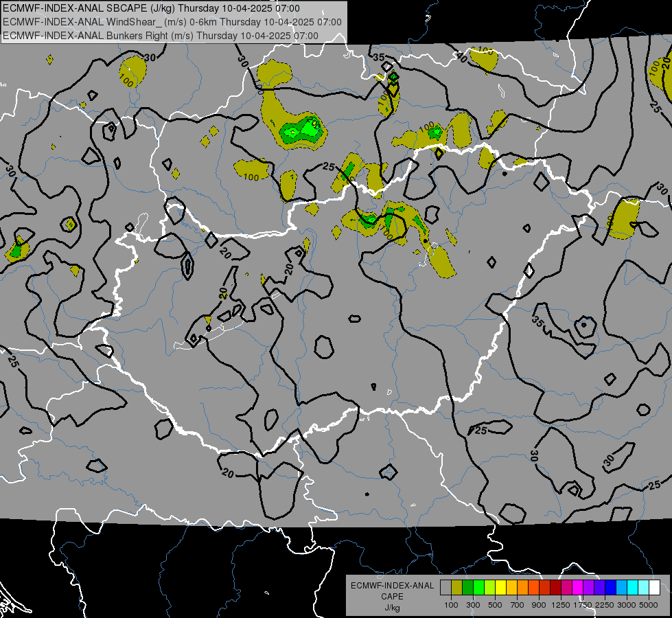Viewport: 672px width, 618px height.
Task: Select the red-orange swatch left of 900
Action: click(x=533, y=587)
